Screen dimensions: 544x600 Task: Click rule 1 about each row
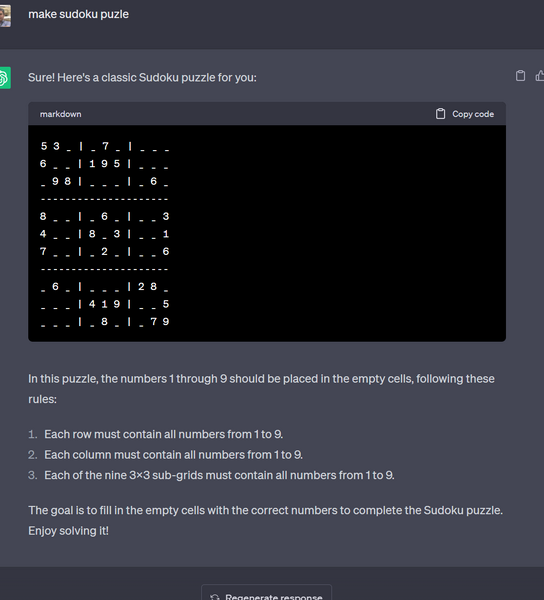pyautogui.click(x=163, y=434)
